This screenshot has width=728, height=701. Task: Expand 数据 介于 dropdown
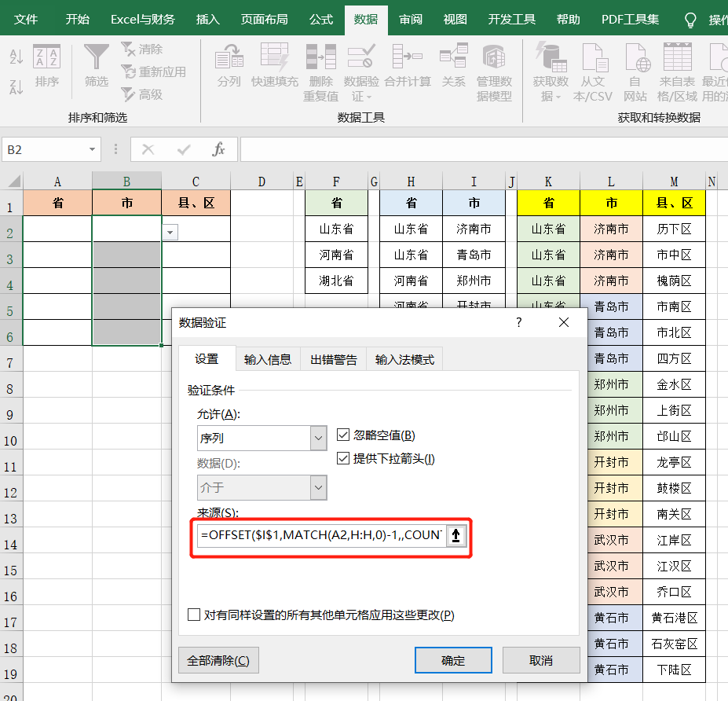pos(319,487)
